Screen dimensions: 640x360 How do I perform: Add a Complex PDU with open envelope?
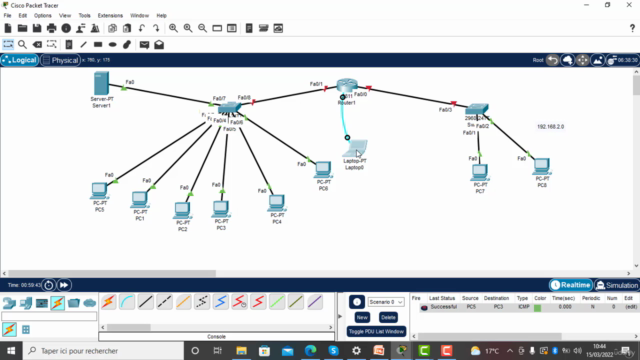159,44
